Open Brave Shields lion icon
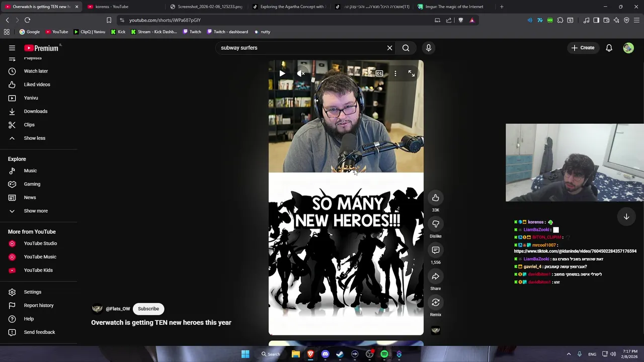 coord(460,20)
